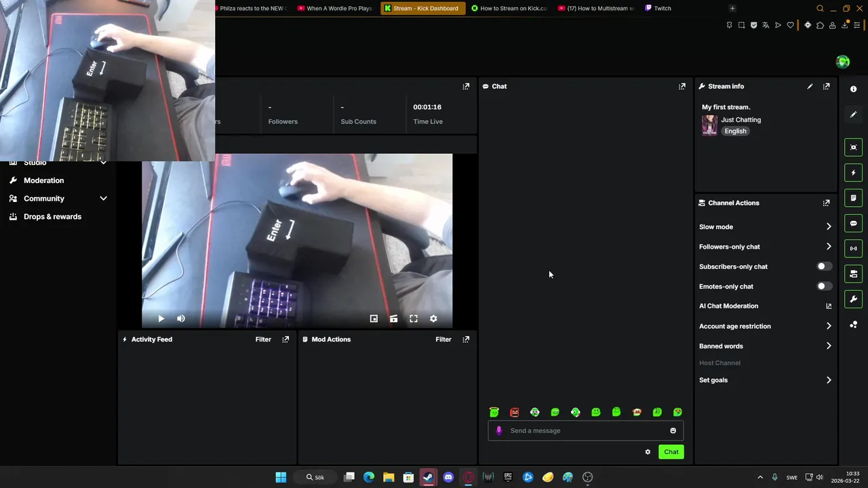Toggle the chat bubble widget in right sidebar
The height and width of the screenshot is (488, 868).
click(x=854, y=223)
